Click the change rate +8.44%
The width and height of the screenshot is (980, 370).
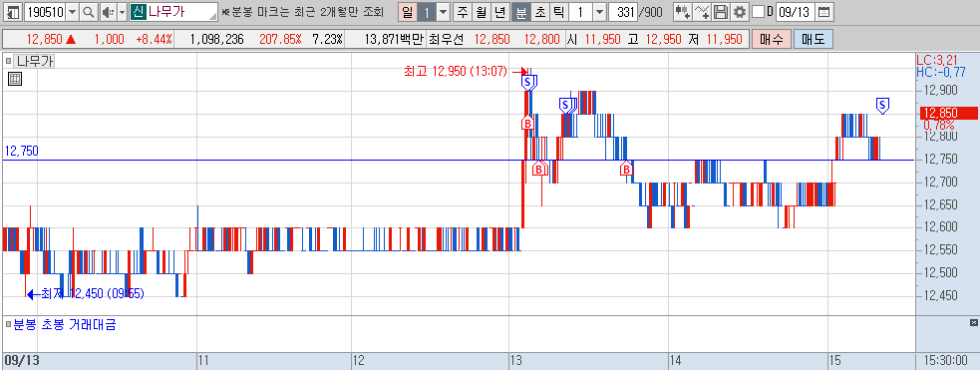click(154, 39)
